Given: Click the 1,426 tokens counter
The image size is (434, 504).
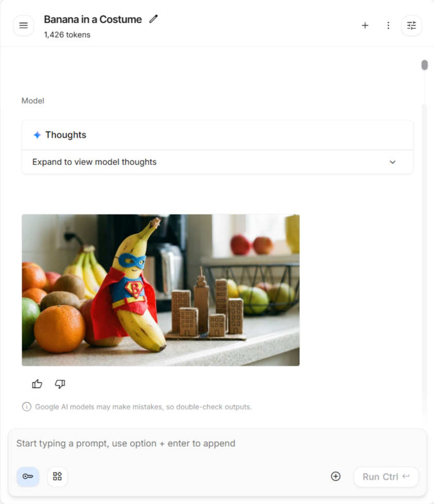Looking at the screenshot, I should coord(67,35).
